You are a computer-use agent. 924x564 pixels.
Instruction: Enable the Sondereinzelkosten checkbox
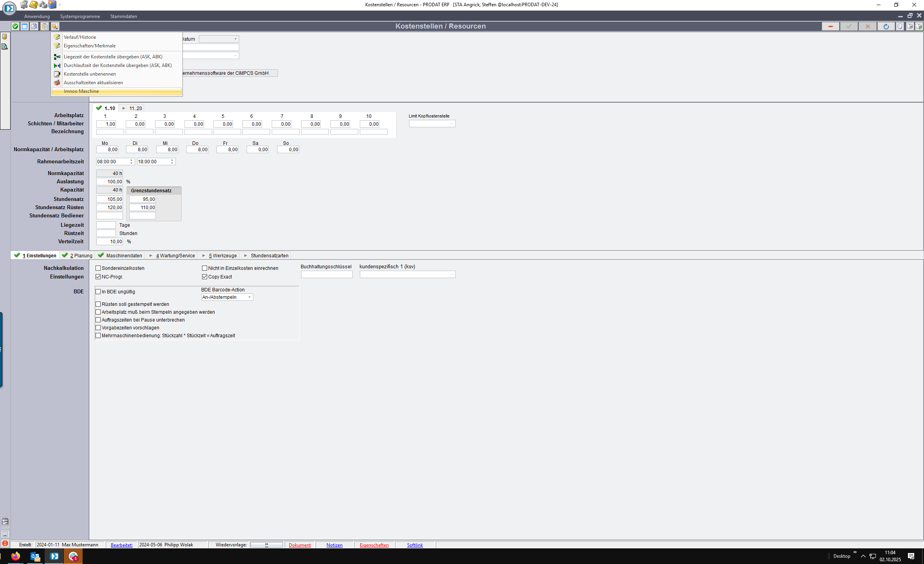click(x=98, y=268)
